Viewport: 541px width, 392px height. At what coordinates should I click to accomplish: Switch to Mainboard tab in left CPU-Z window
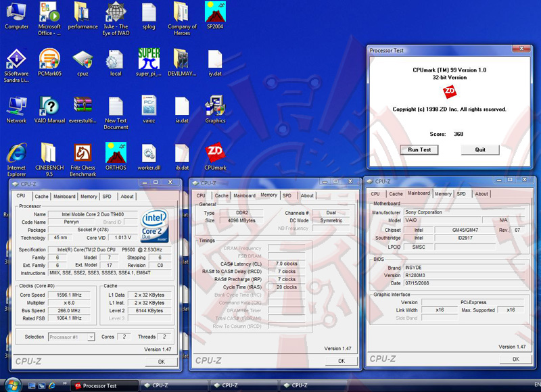(x=64, y=196)
